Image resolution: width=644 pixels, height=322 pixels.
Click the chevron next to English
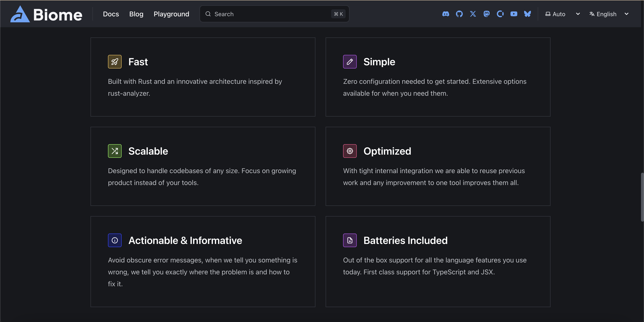tap(627, 14)
